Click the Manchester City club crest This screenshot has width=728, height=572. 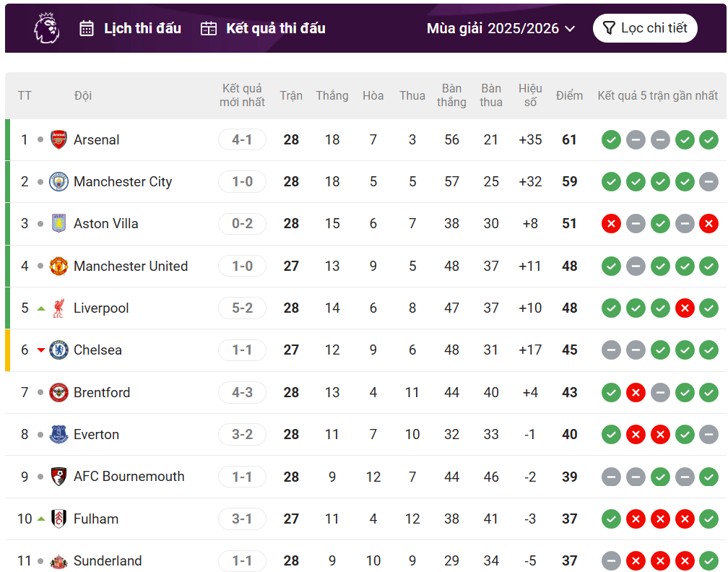tap(58, 182)
